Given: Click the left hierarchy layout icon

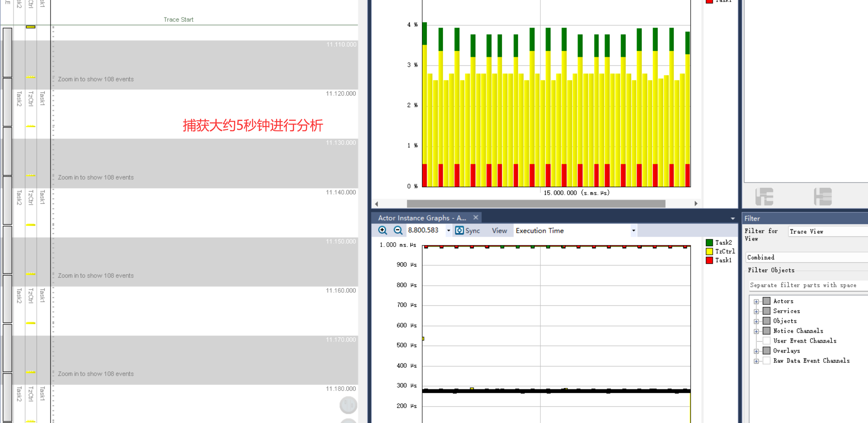Looking at the screenshot, I should tap(764, 196).
